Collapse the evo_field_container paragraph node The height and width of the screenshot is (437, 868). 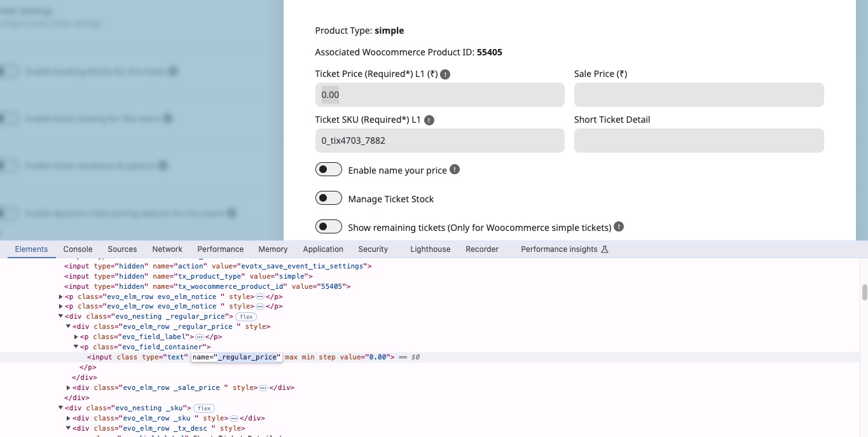coord(76,347)
